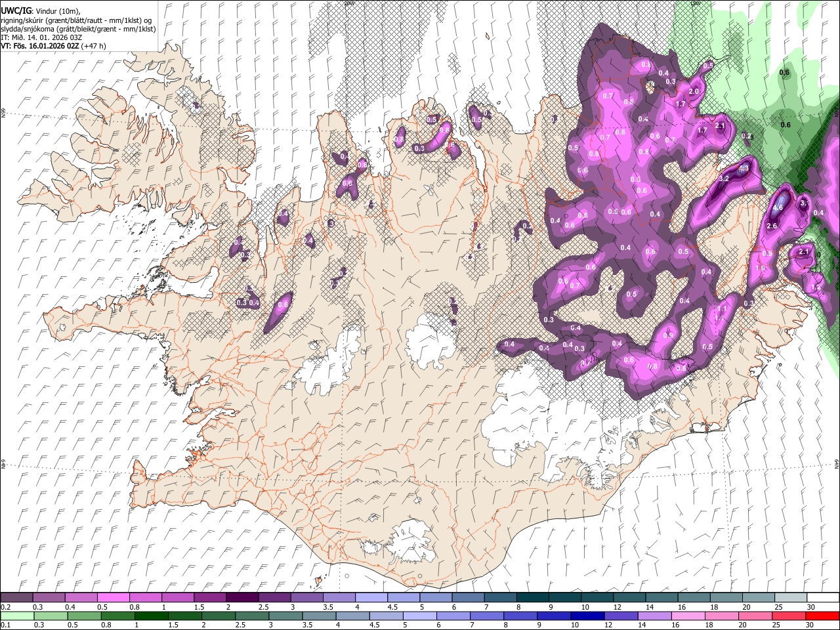Click the '3.1' precipitation value on the map
840x630 pixels.
tap(805, 203)
